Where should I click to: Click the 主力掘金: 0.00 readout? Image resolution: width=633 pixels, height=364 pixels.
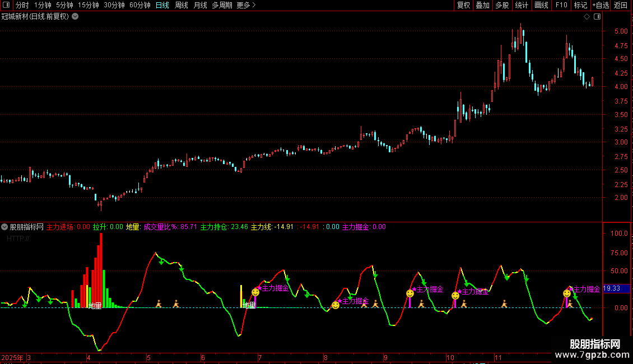(x=364, y=227)
